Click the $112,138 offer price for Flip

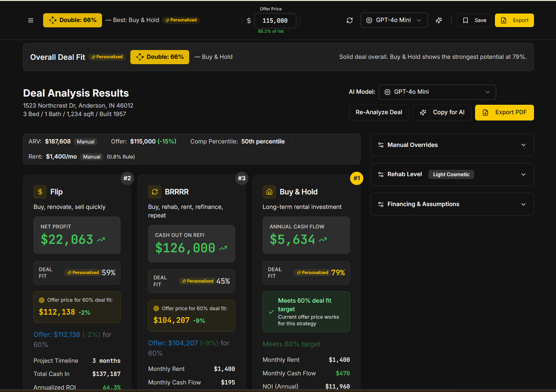pos(57,312)
